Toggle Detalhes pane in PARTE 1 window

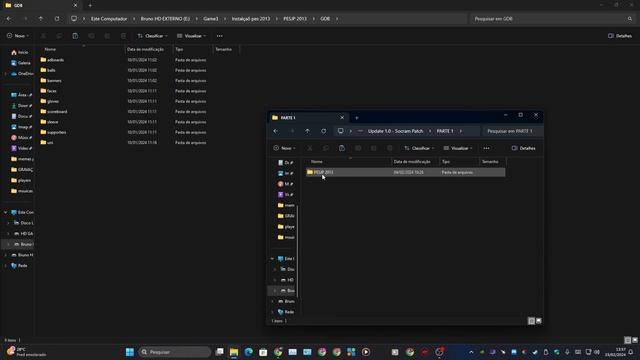coord(523,148)
